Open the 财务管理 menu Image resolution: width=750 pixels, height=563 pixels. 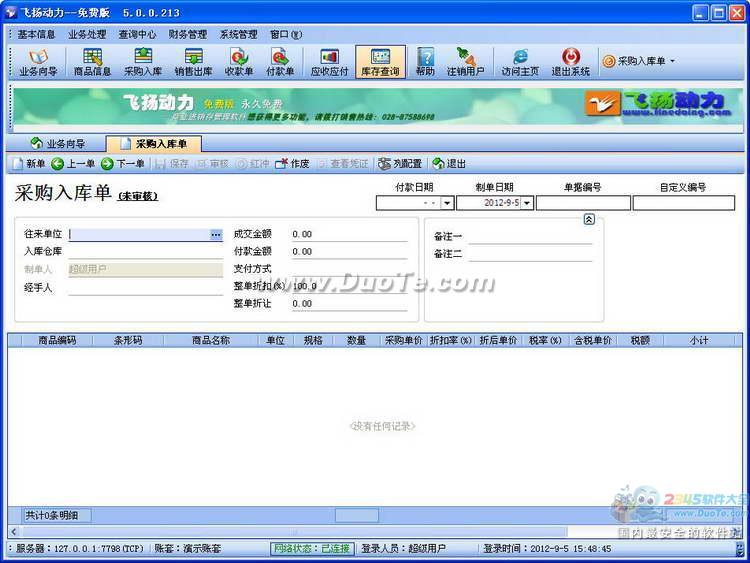[x=188, y=34]
